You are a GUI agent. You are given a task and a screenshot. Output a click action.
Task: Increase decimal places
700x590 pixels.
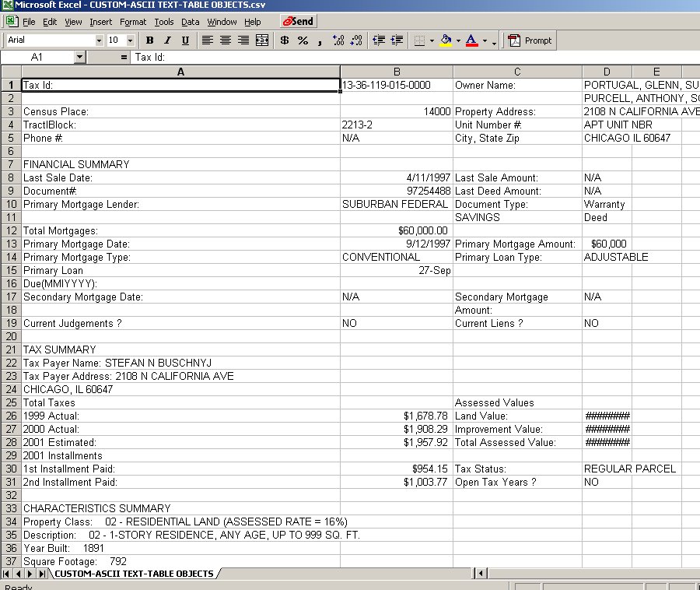point(338,40)
